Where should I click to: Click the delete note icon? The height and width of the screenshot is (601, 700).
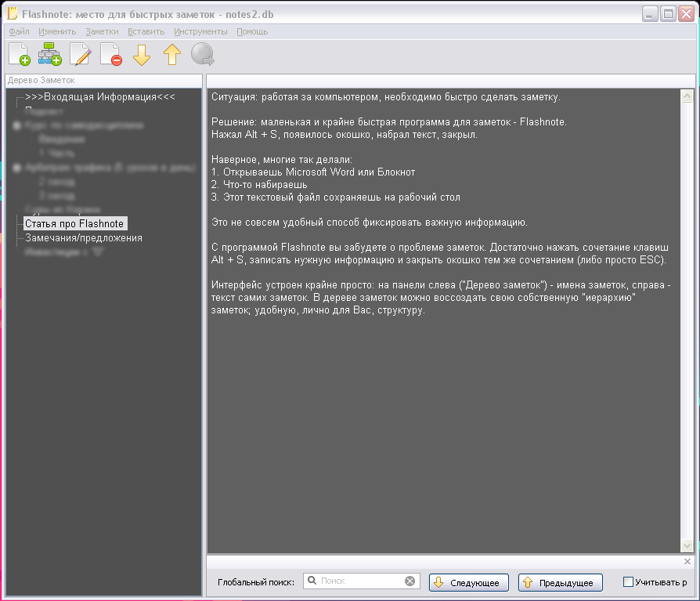(x=111, y=55)
